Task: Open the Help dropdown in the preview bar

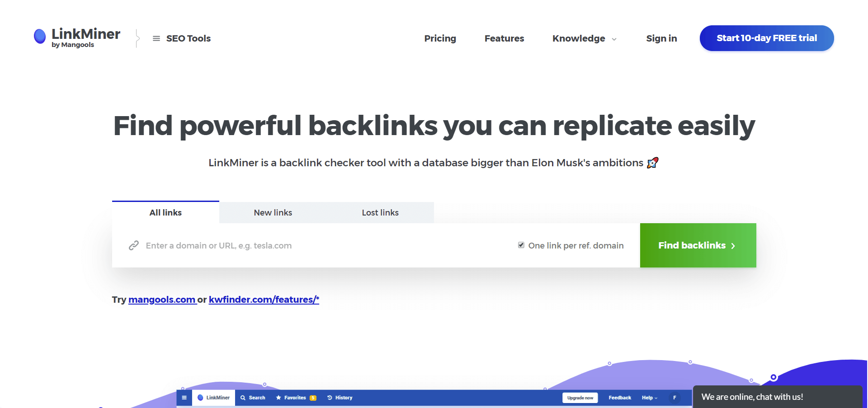Action: click(x=650, y=398)
